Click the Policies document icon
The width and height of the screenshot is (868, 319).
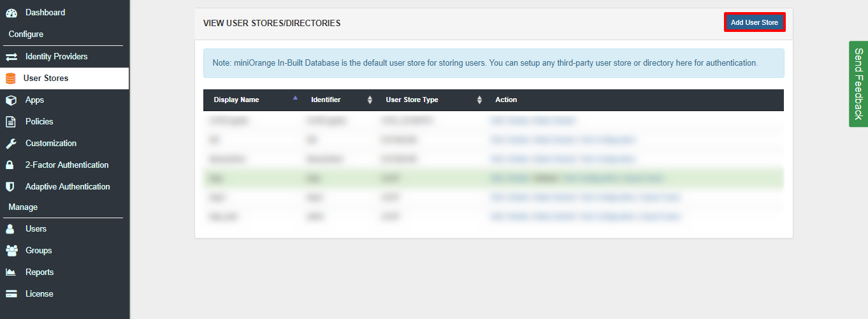pos(10,122)
